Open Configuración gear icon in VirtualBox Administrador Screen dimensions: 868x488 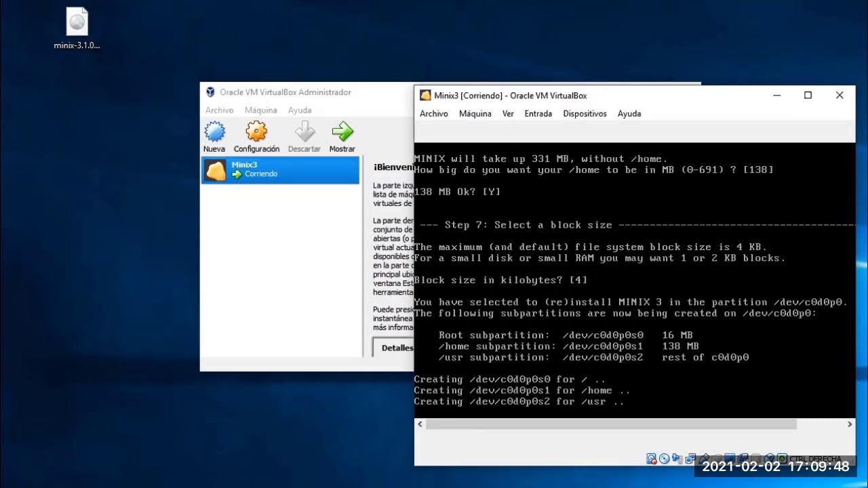[256, 131]
